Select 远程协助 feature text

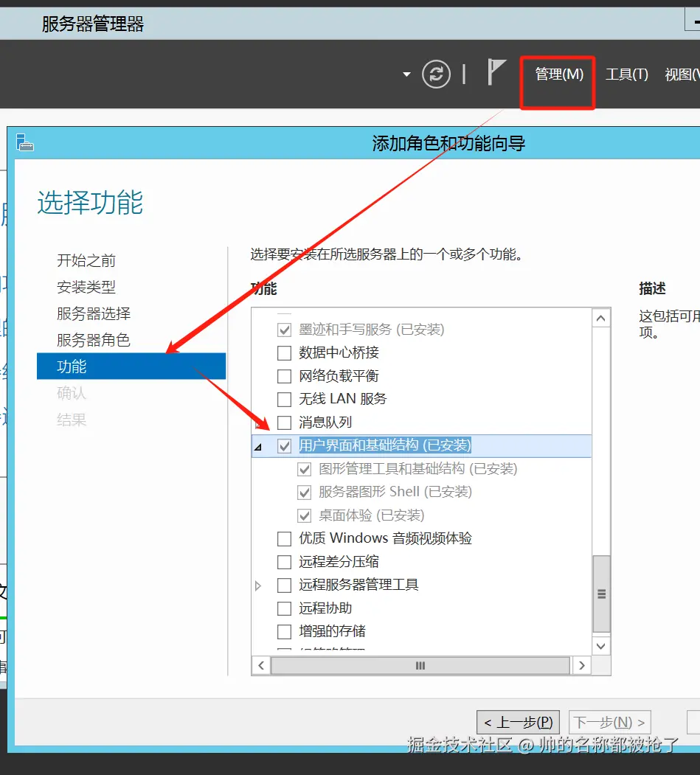coord(325,608)
